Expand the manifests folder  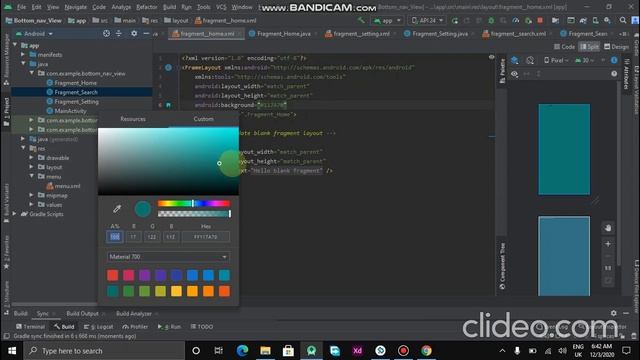[23, 54]
